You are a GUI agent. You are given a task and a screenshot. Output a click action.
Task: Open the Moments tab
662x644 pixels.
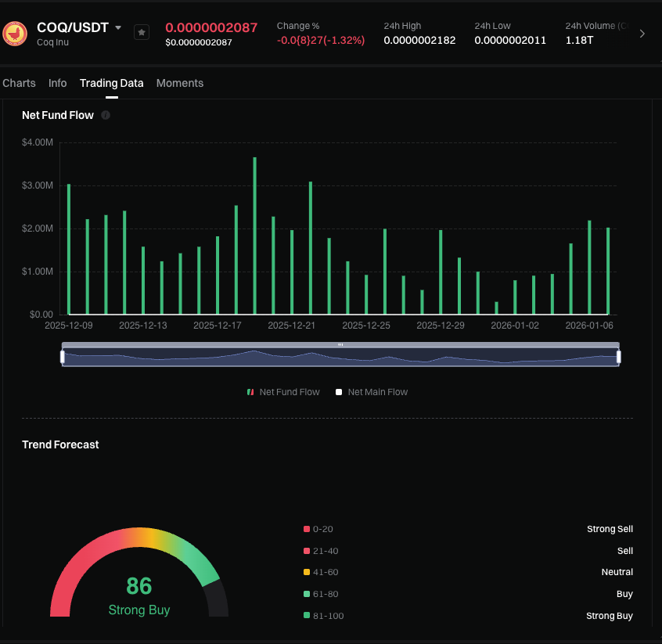click(x=179, y=83)
